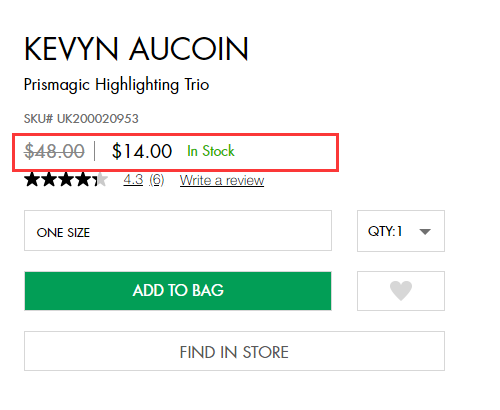Open the QTY:1 quantity selector
Image resolution: width=500 pixels, height=410 pixels.
[401, 231]
